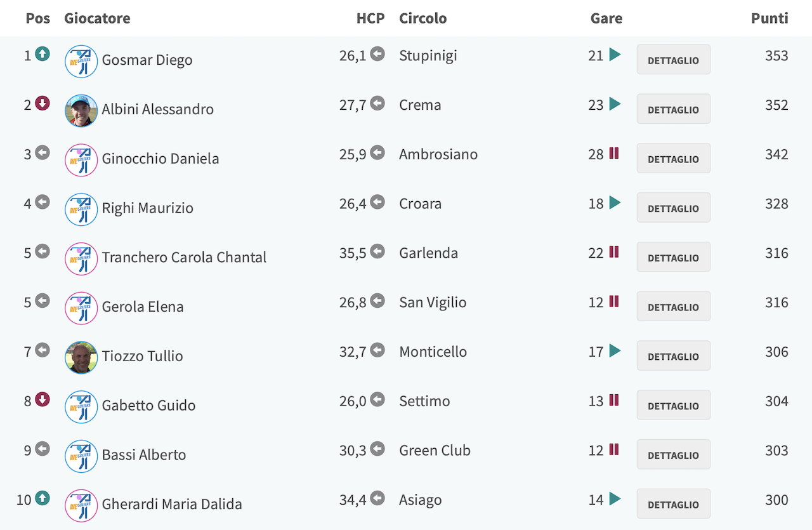The image size is (812, 530).
Task: Click the red down arrow beside Albini Alessandro's position
Action: pyautogui.click(x=43, y=103)
